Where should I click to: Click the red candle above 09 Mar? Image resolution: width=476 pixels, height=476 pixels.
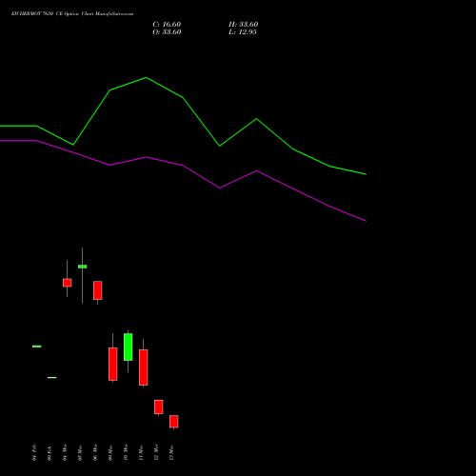pos(113,364)
